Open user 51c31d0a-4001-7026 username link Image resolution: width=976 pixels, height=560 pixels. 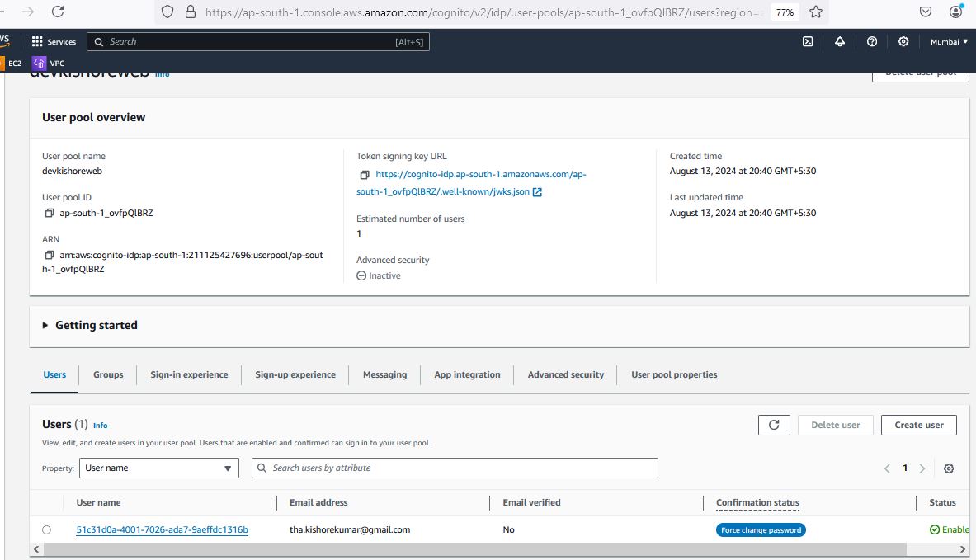(x=162, y=529)
